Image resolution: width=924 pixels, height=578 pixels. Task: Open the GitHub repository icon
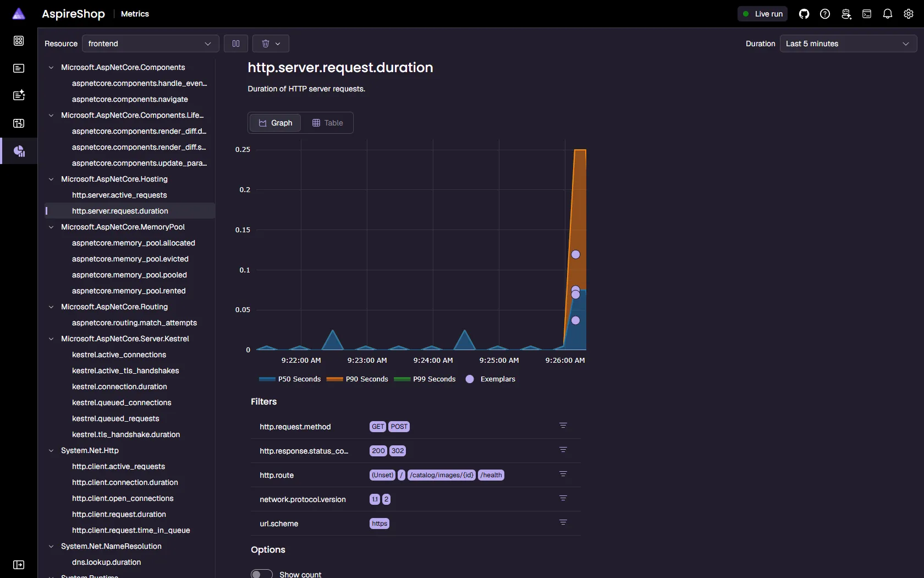pyautogui.click(x=804, y=14)
